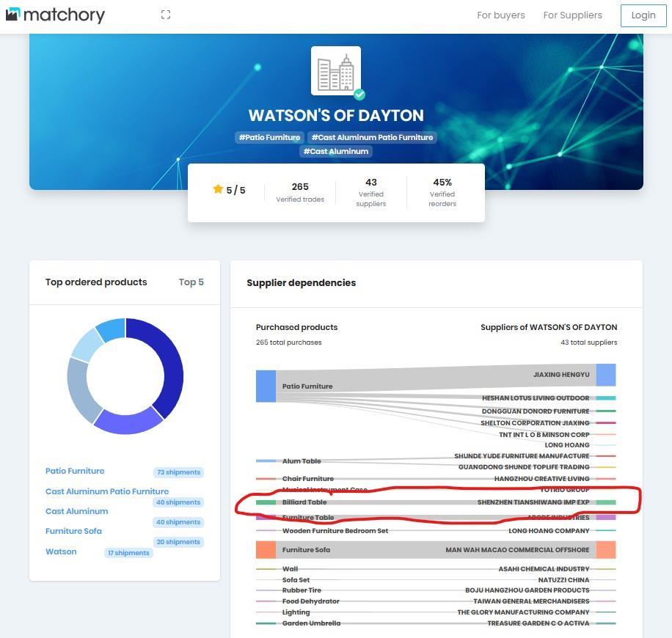The height and width of the screenshot is (638, 672).
Task: Select the Chair Furniture product
Action: tap(307, 479)
